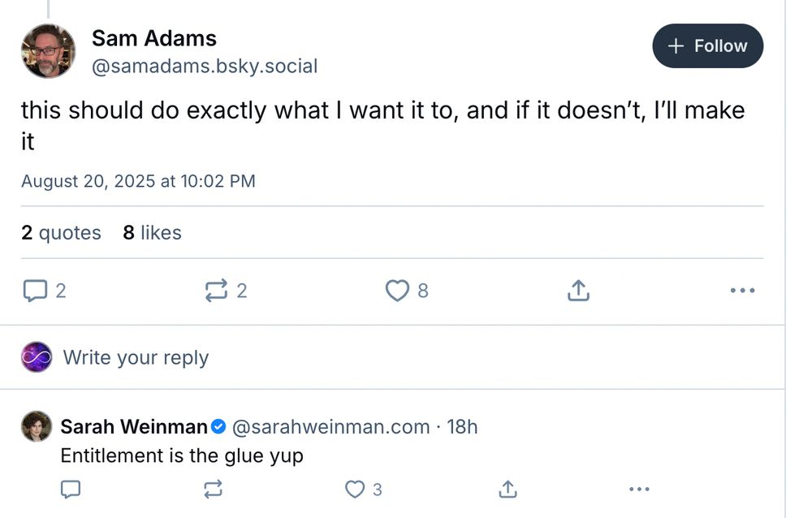Toggle the heart on Sarah's reply

click(x=354, y=490)
